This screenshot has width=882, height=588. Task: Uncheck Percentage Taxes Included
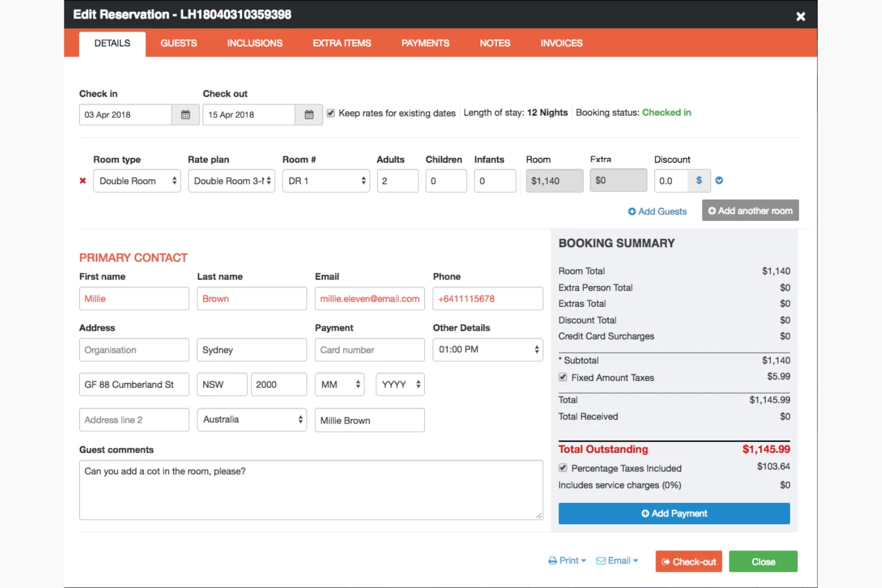(x=563, y=468)
